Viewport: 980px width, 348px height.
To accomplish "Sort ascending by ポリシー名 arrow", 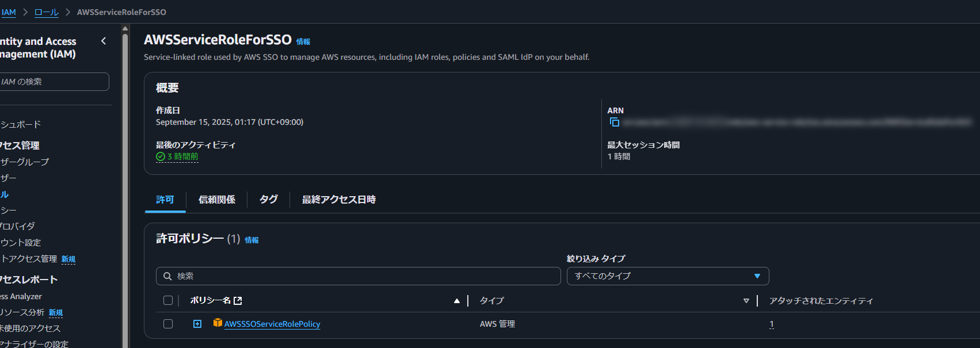I will (x=456, y=301).
